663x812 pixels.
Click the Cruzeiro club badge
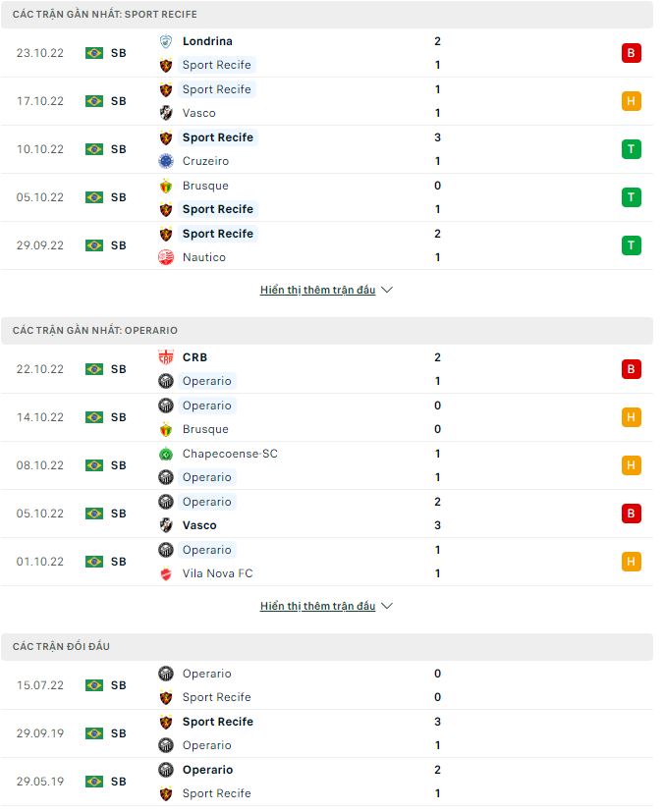coord(166,161)
